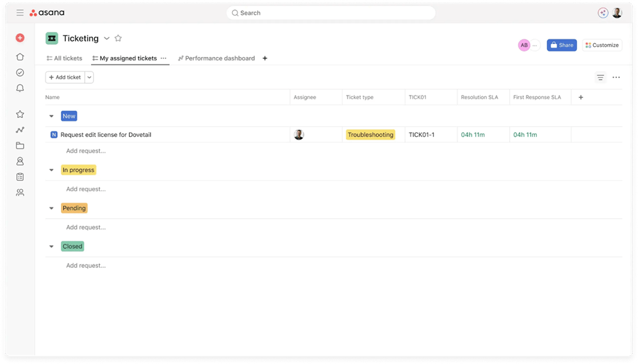The image size is (638, 364).
Task: Click the N status icon on Dovetail ticket
Action: coord(54,134)
